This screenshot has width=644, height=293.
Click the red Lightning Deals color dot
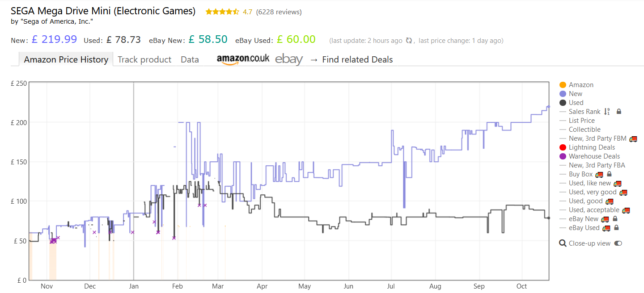click(x=563, y=147)
